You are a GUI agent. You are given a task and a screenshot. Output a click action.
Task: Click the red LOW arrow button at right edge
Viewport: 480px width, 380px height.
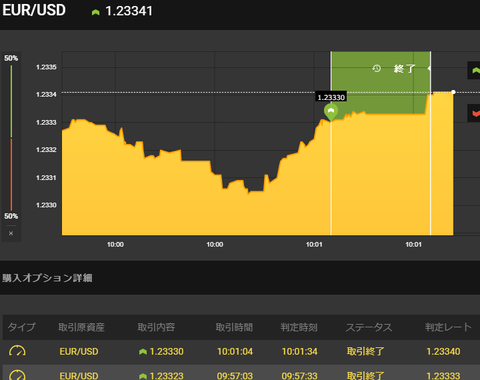(474, 113)
